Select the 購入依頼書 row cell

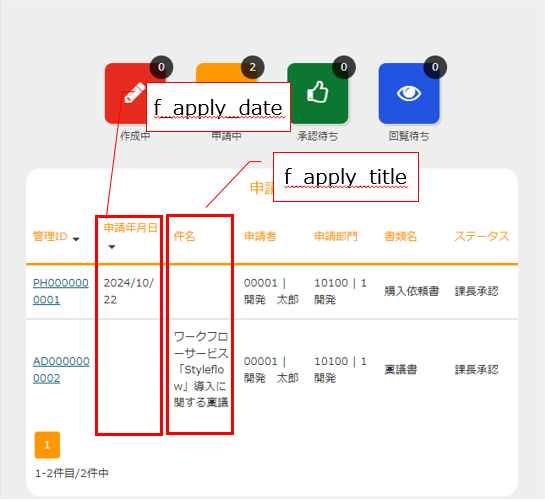coord(412,291)
